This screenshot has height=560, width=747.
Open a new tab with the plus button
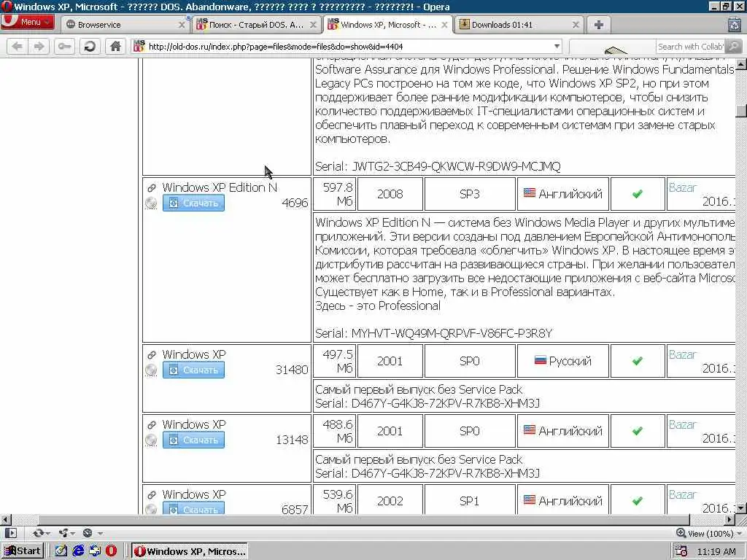tap(599, 25)
